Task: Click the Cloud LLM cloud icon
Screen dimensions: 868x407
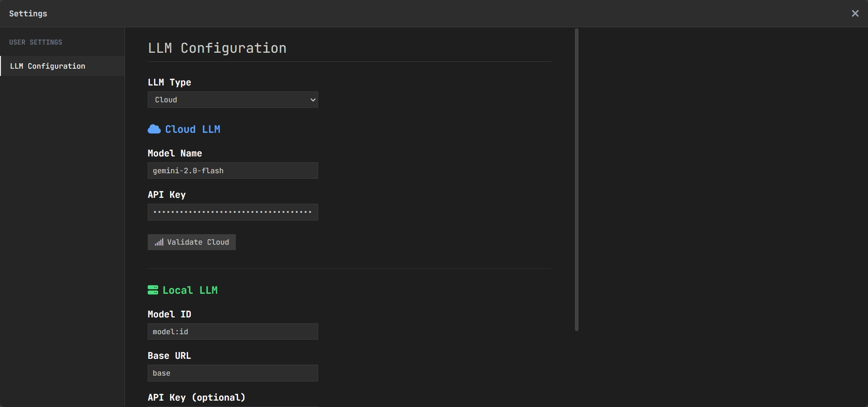Action: (x=154, y=129)
